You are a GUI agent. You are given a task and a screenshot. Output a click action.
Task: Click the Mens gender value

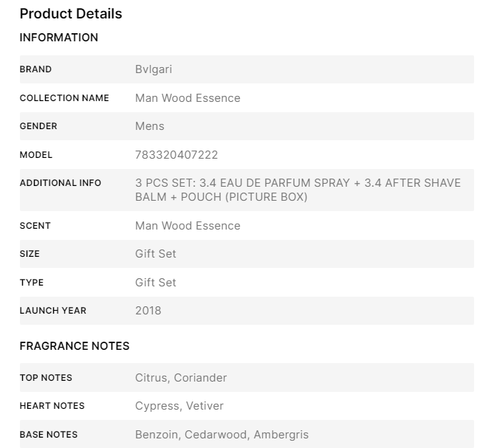coord(150,126)
